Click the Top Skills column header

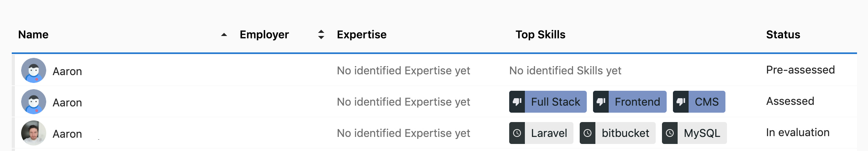[x=541, y=34]
